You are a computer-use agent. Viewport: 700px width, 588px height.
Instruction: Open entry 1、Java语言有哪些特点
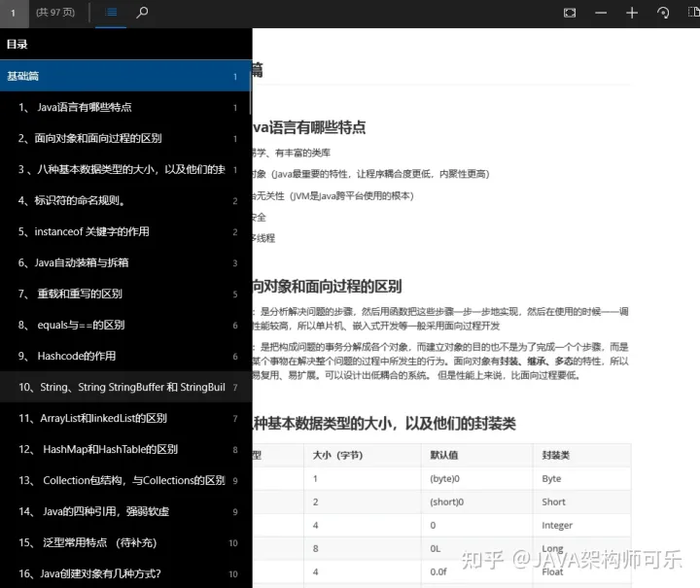tap(125, 107)
